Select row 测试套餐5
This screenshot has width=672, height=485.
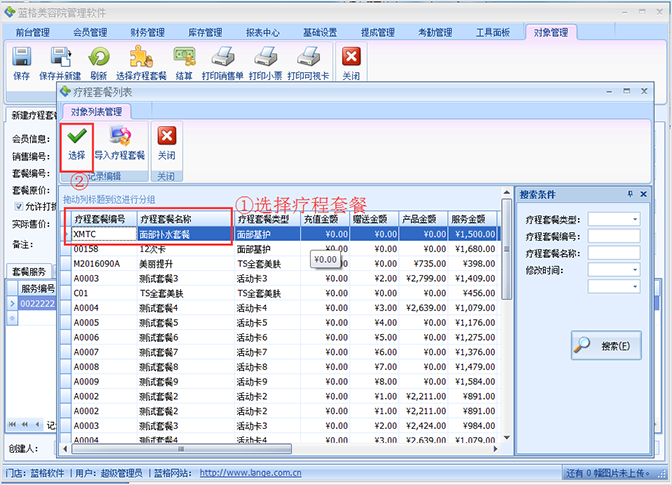tap(280, 322)
